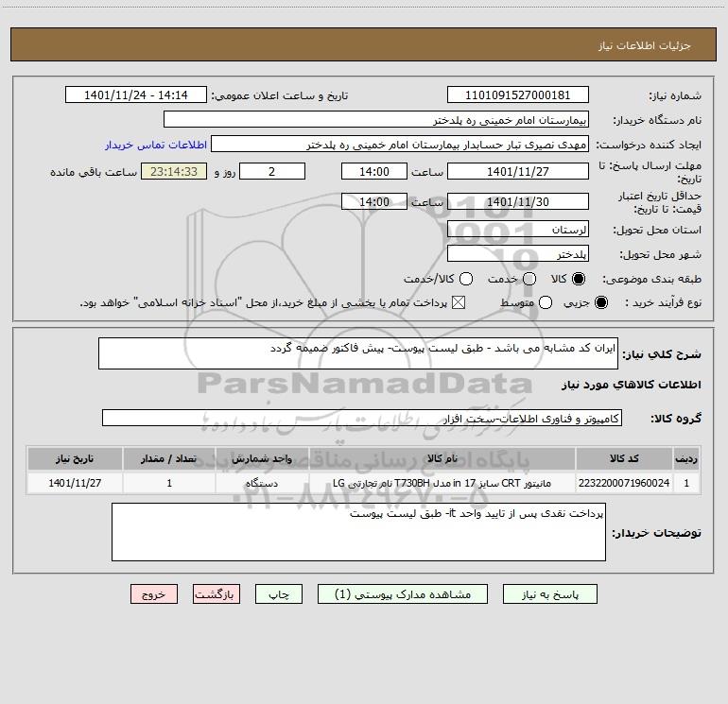Select the خدمت radio button
Viewport: 728px width, 704px height.
(x=529, y=279)
